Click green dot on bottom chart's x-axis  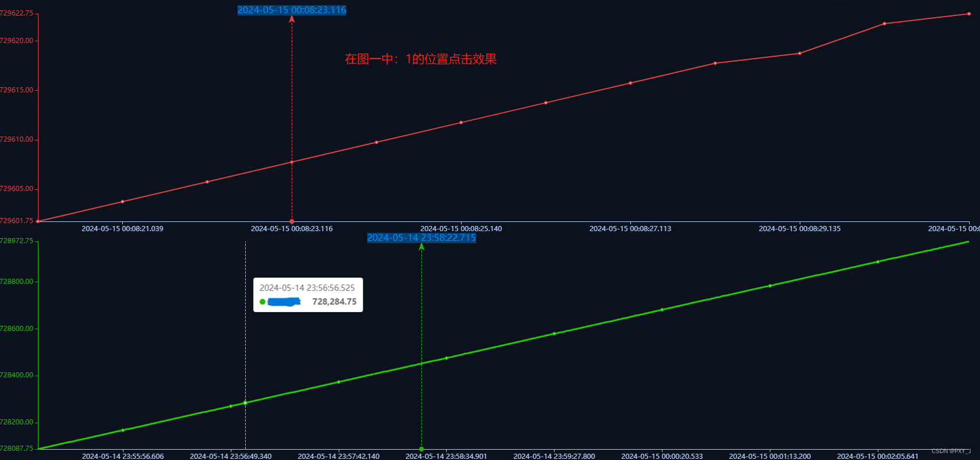tap(421, 449)
